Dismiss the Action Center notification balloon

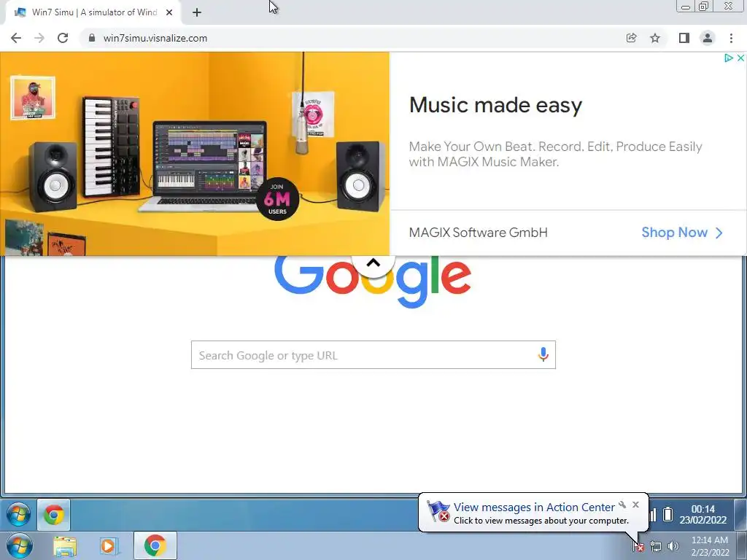[635, 505]
